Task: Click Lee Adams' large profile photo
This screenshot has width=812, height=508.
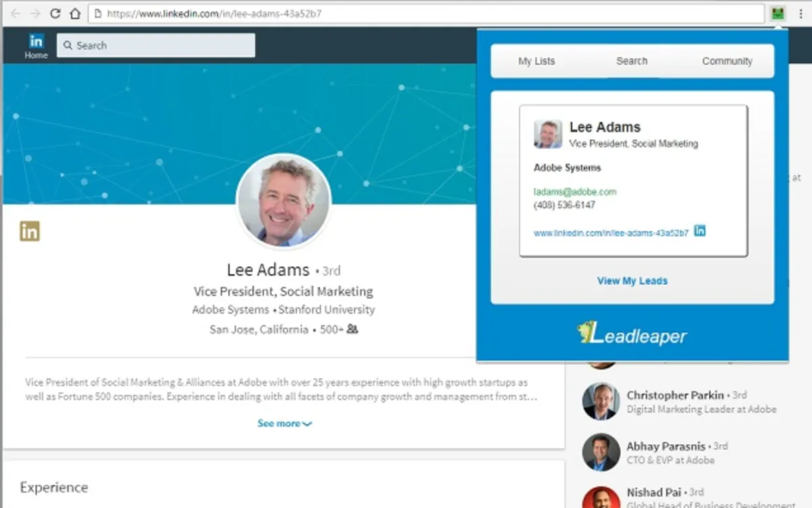Action: coord(284,200)
